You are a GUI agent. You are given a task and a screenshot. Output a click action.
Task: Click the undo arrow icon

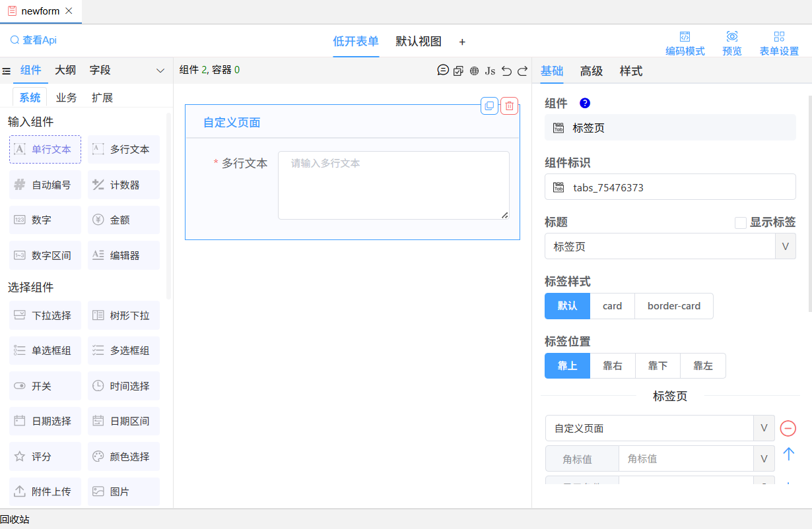[506, 71]
